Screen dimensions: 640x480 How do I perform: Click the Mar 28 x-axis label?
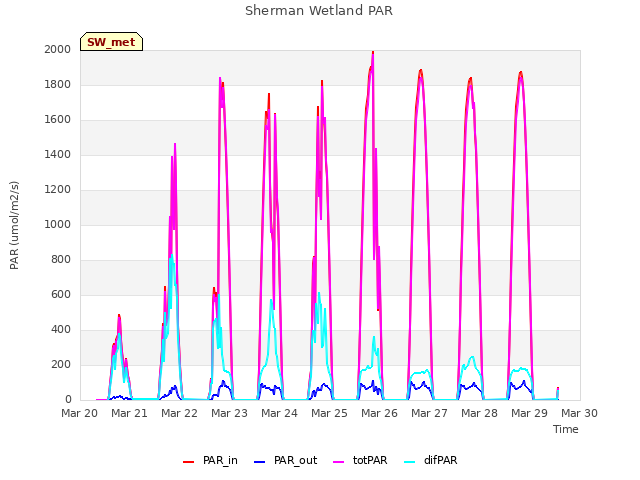pyautogui.click(x=480, y=413)
